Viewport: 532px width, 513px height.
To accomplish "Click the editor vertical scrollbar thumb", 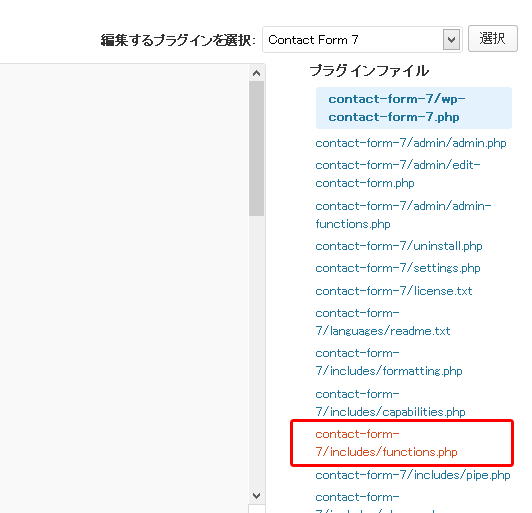I will [x=256, y=148].
